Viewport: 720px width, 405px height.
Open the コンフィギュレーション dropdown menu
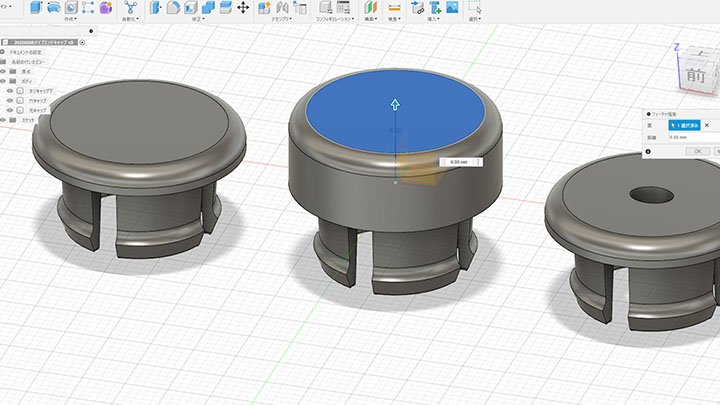click(x=334, y=19)
